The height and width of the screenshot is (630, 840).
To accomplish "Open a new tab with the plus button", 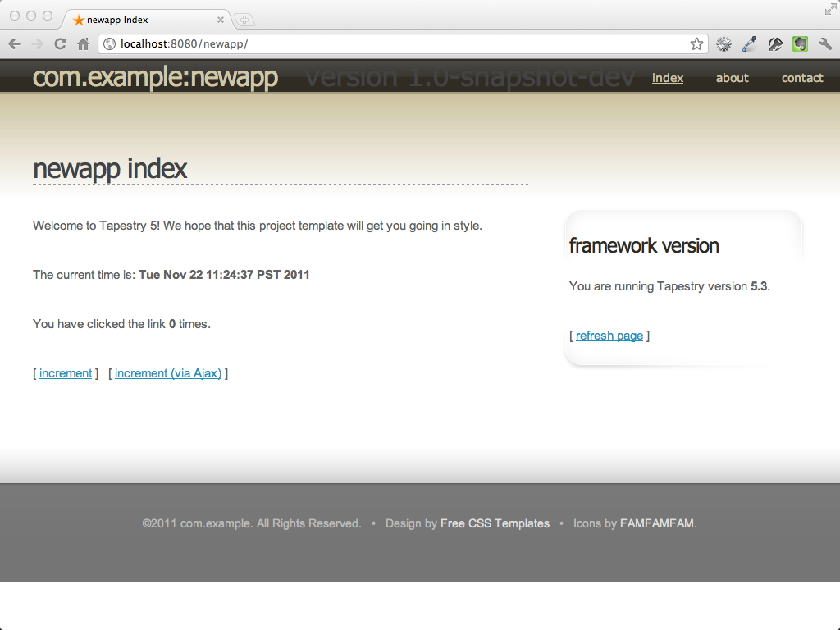I will 244,20.
